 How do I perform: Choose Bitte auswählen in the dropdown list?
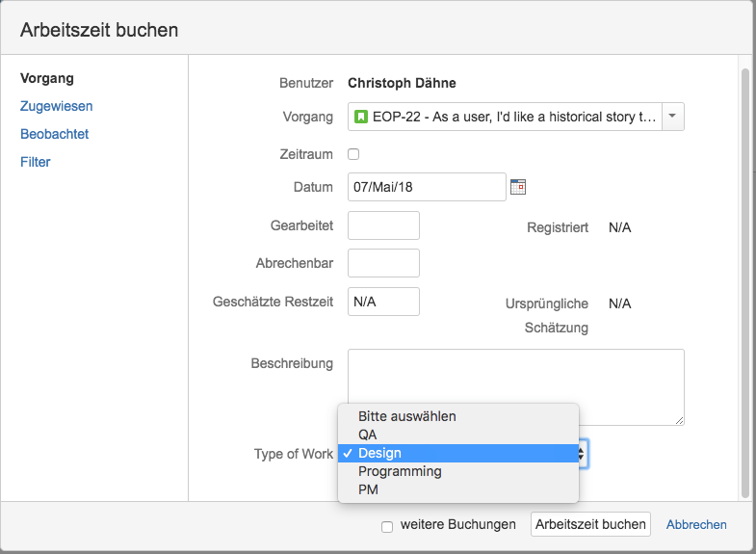(x=458, y=416)
